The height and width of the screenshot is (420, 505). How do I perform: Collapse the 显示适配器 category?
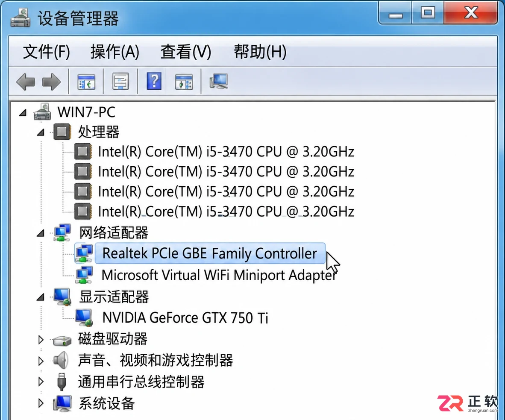[41, 297]
